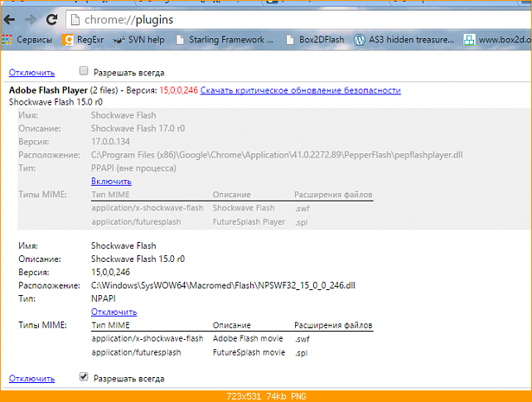Click NPSWF32_15_0_0_246.dll location path
Screen dimensions: 532x402
point(223,286)
